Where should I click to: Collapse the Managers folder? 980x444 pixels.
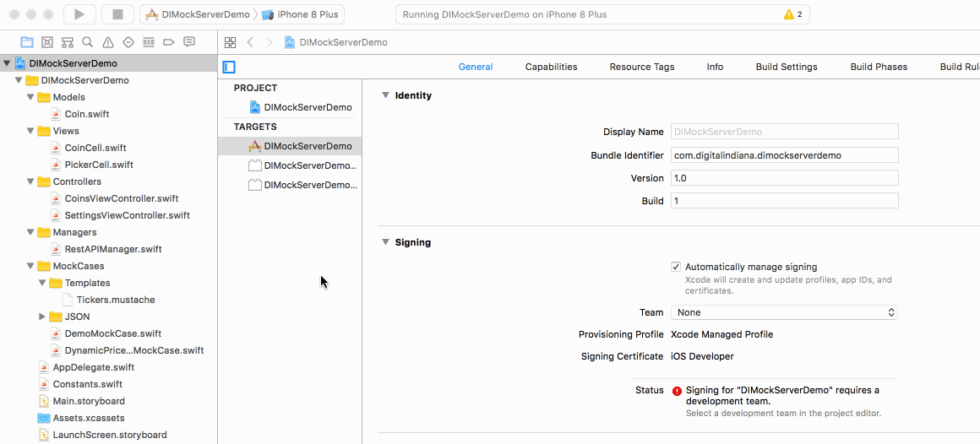30,232
